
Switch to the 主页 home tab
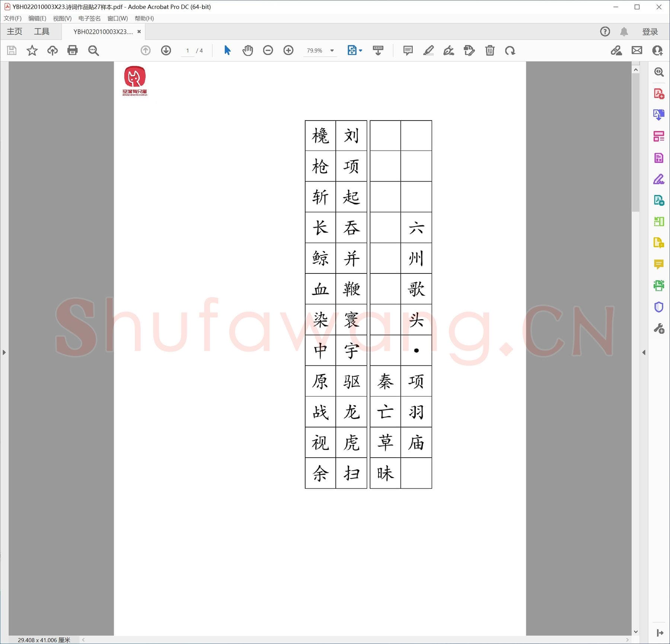point(15,32)
